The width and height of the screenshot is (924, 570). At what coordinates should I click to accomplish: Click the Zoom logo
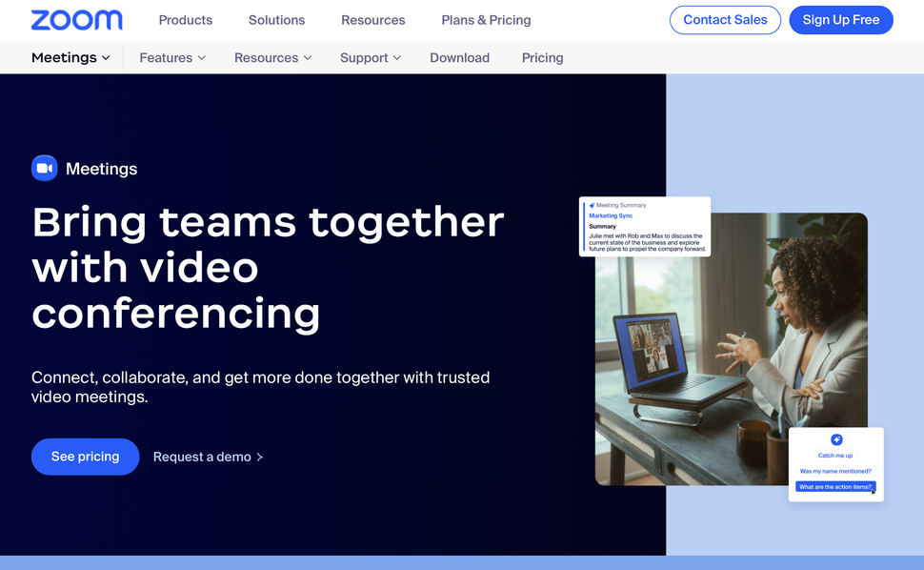76,20
